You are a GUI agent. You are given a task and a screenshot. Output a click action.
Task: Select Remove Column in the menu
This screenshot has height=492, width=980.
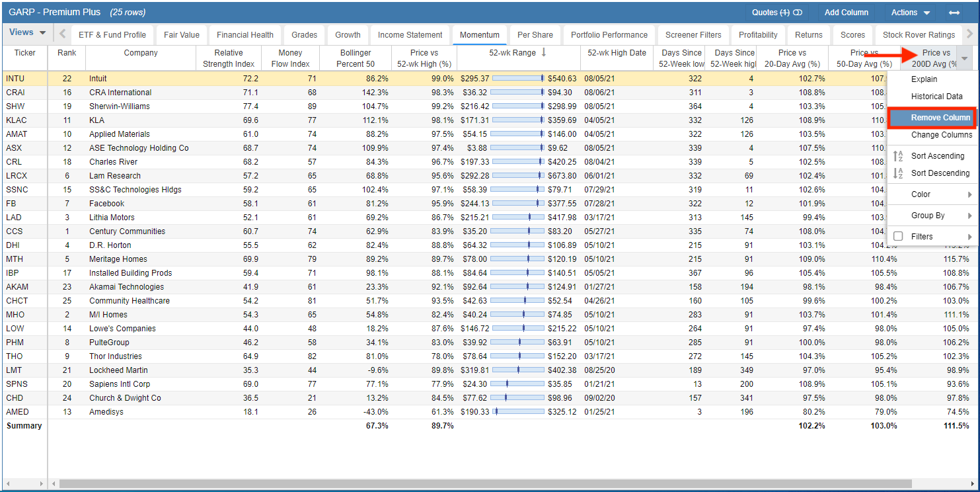click(x=931, y=118)
